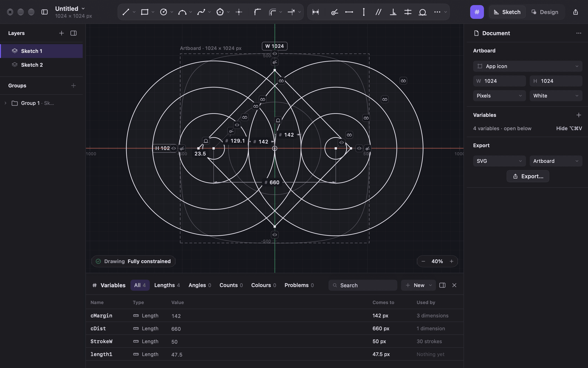Select the Spline curve tool
Viewport: 588px width, 368px height.
click(201, 12)
